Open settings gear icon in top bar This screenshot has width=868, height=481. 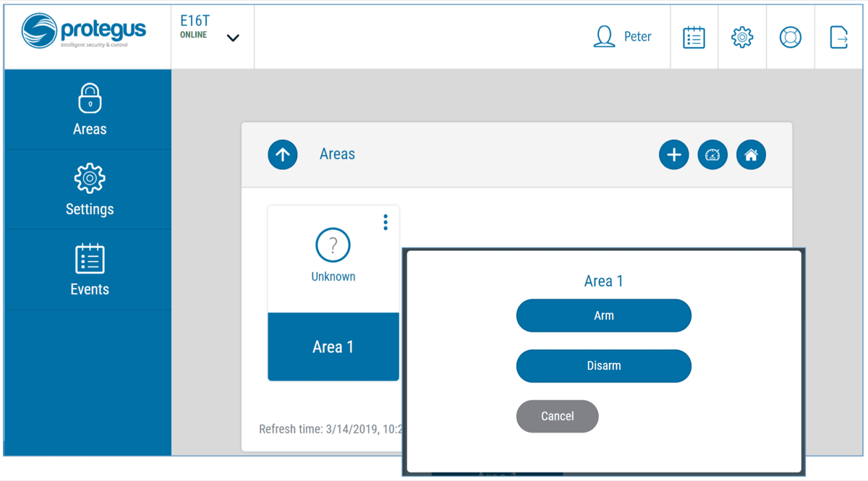pos(742,38)
